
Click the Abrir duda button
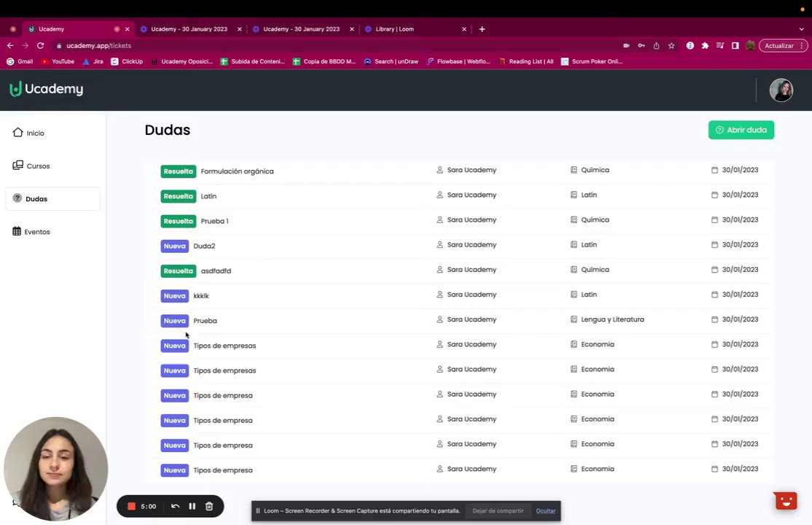coord(741,130)
